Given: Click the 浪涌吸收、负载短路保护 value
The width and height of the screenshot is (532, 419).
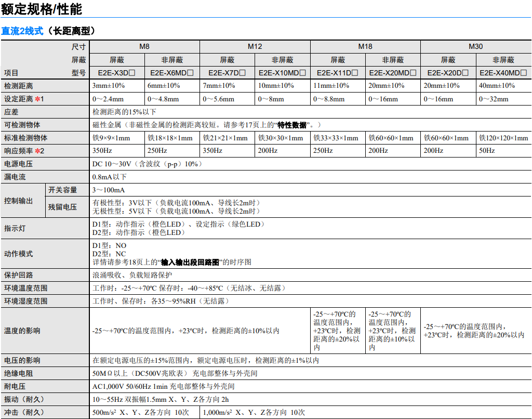Looking at the screenshot, I should pos(132,275).
